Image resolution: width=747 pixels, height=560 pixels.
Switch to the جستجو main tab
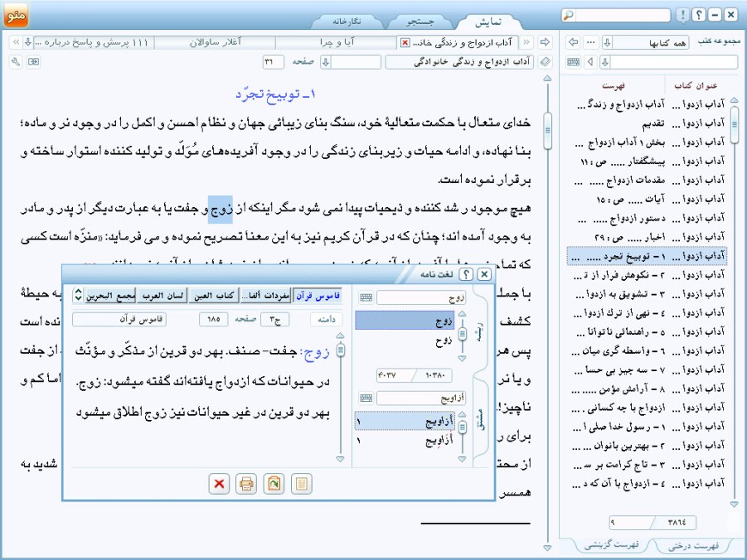(x=420, y=22)
